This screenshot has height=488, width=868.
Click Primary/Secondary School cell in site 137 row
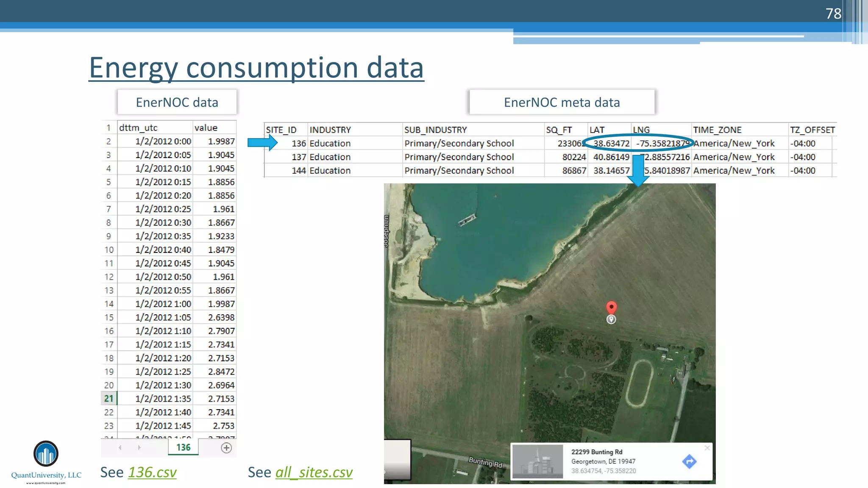(x=473, y=157)
